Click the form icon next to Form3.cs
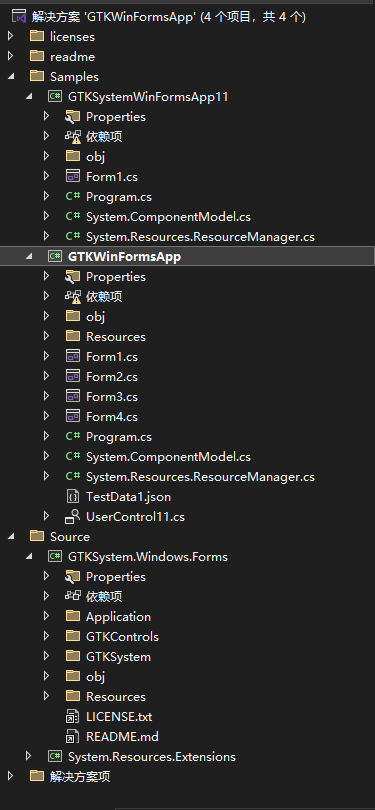Viewport: 375px width, 810px height. tap(73, 397)
